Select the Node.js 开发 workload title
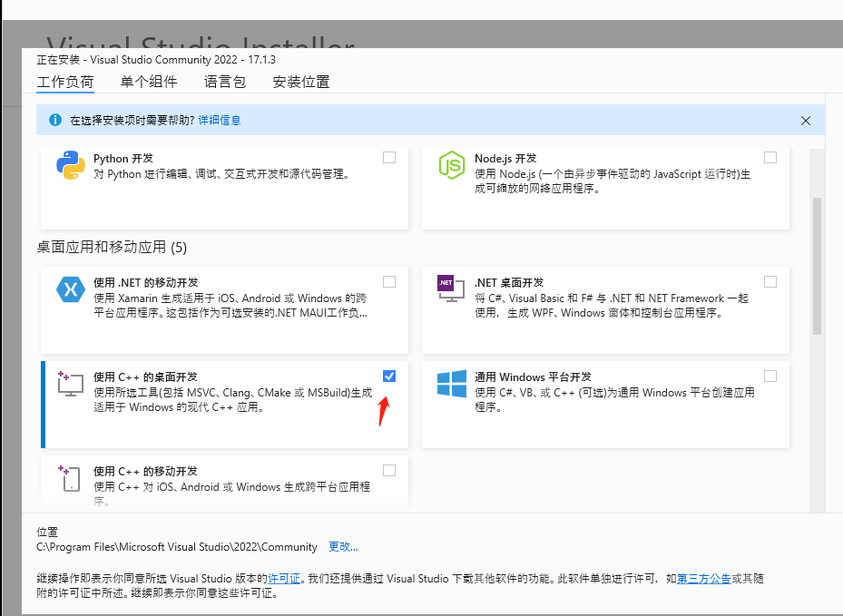 [505, 159]
